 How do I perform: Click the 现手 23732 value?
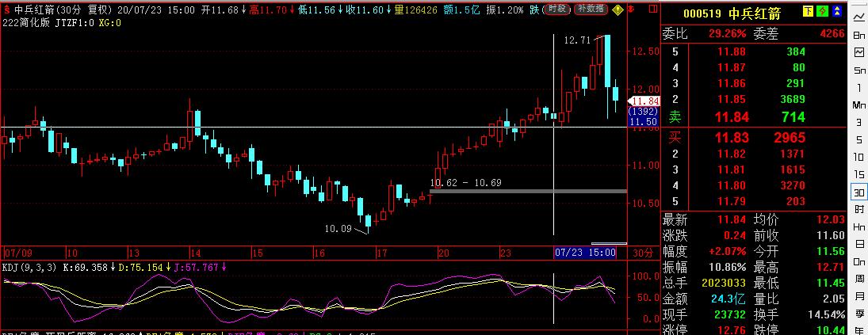729,315
